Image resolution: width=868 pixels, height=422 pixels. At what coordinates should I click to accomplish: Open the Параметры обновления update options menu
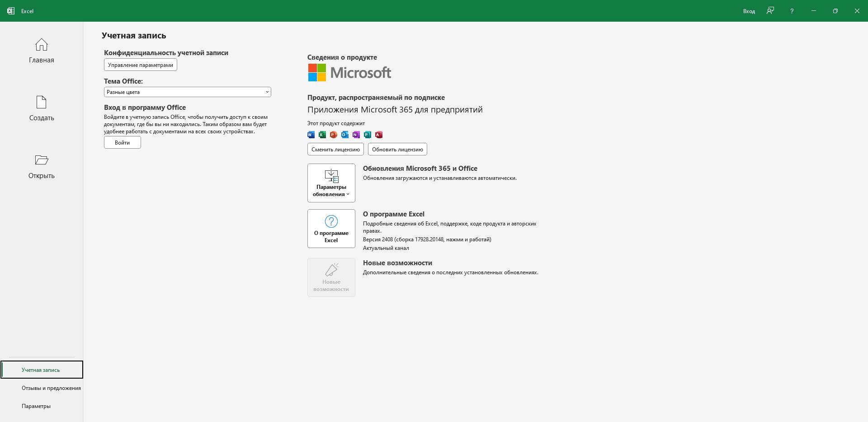[331, 183]
